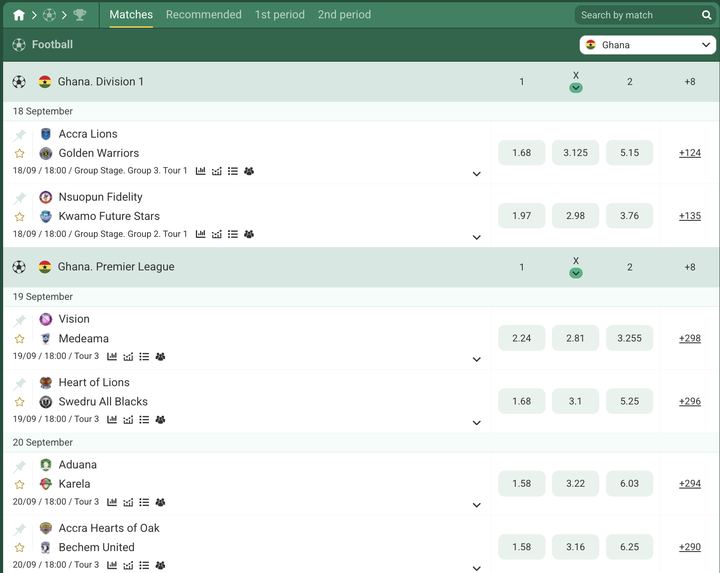Select Bechem United win odds 6.25
This screenshot has height=573, width=720.
tap(629, 546)
